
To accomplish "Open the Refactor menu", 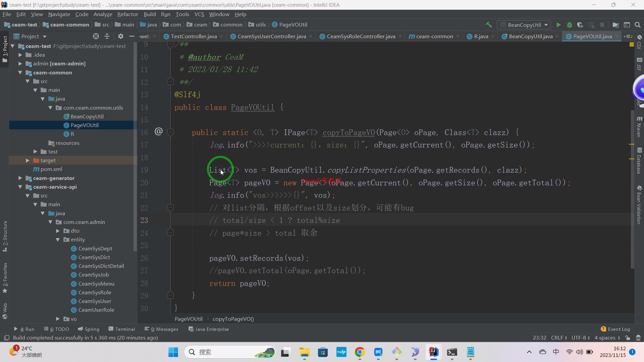I will (x=127, y=14).
